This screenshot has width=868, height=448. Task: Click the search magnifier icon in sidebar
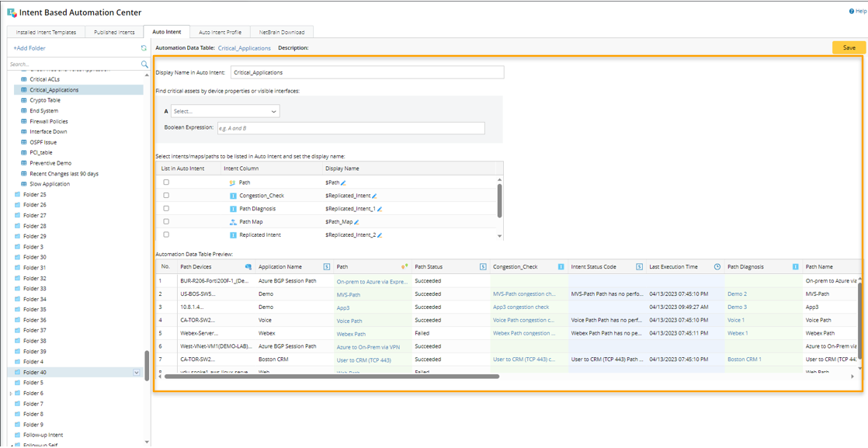click(x=144, y=64)
